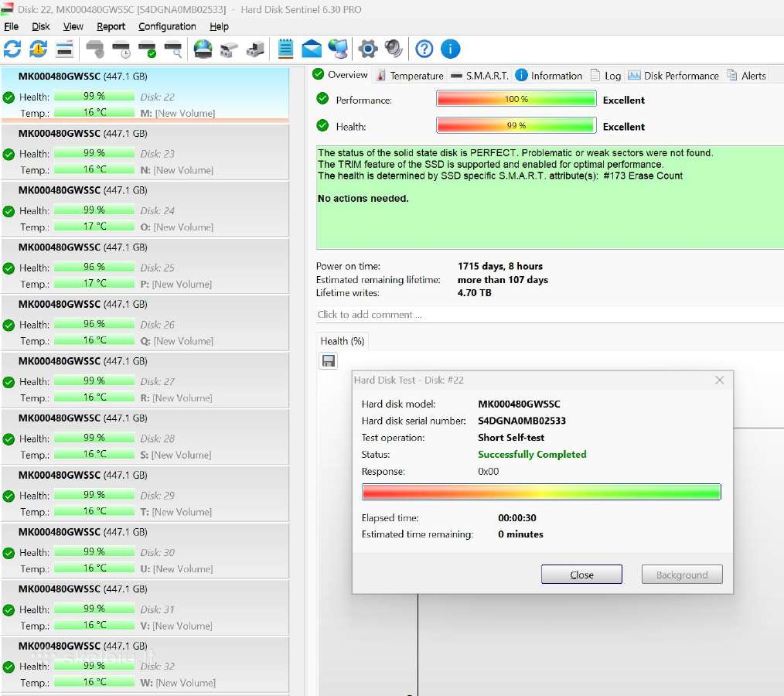Click green health check icon of Disk 30
The height and width of the screenshot is (696, 784).
pyautogui.click(x=9, y=554)
